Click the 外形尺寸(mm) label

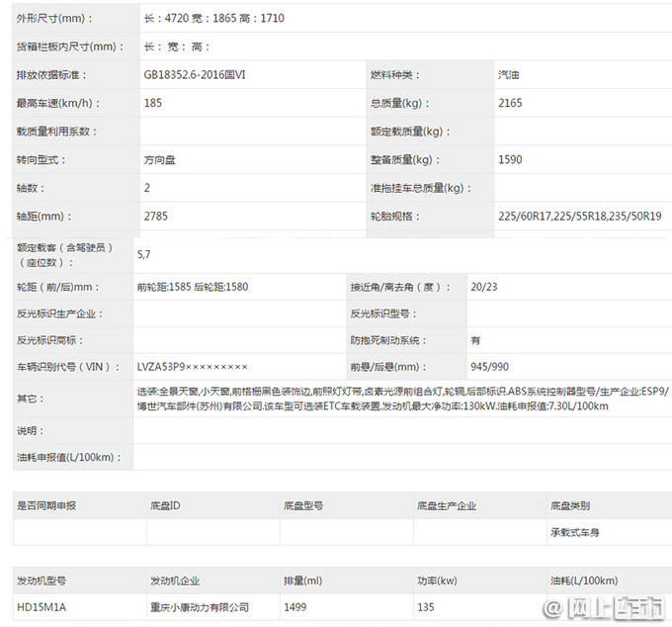pyautogui.click(x=54, y=19)
